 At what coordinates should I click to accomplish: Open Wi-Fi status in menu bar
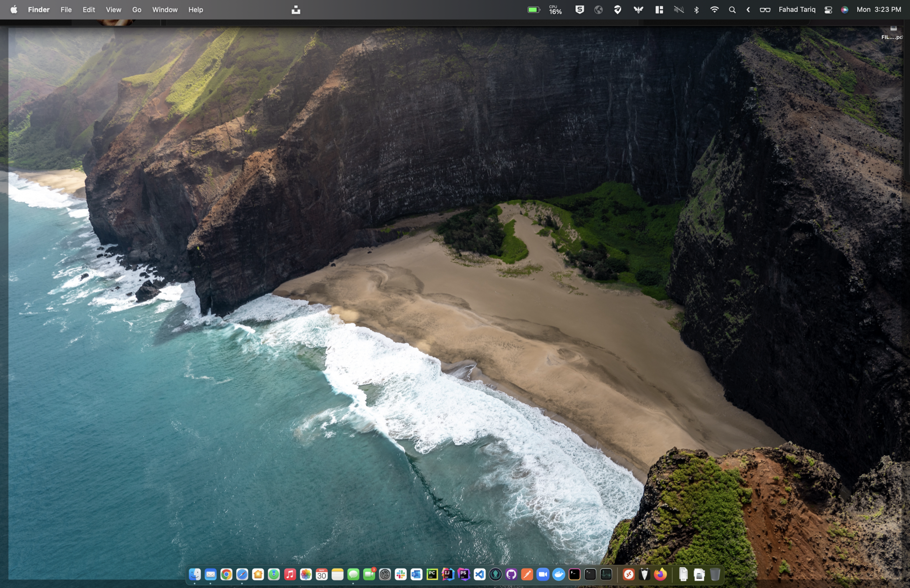(x=714, y=10)
